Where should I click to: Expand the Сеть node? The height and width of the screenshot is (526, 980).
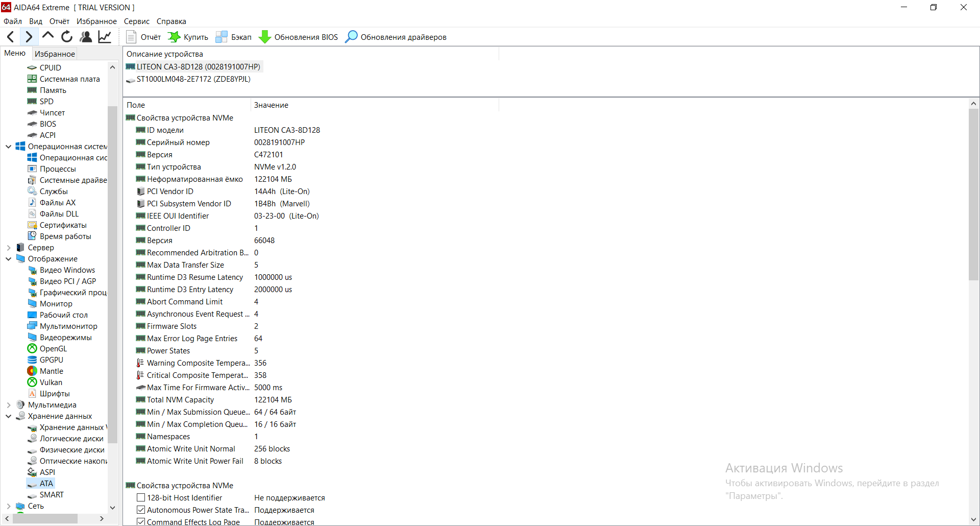click(8, 506)
